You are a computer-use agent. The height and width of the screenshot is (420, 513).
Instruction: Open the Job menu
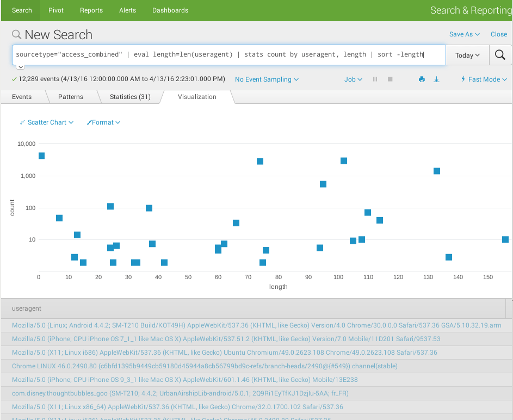click(353, 79)
